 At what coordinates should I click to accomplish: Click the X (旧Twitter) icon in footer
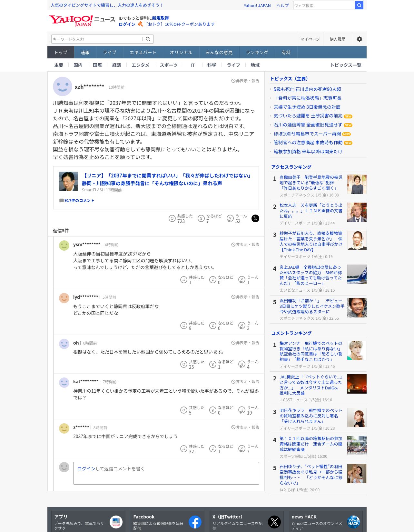pos(274,522)
